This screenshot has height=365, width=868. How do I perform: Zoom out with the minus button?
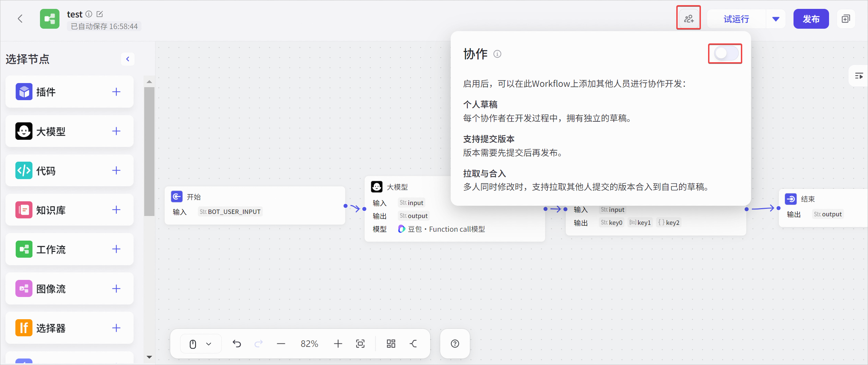tap(281, 343)
